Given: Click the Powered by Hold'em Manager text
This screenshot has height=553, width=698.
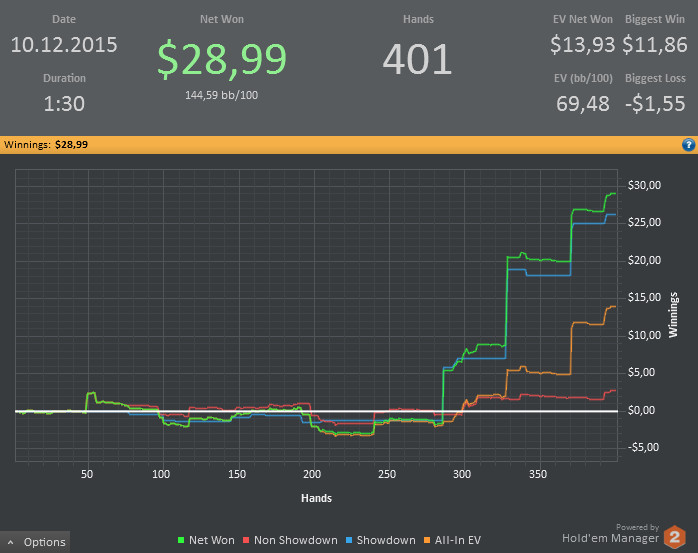Looking at the screenshot, I should [x=611, y=533].
